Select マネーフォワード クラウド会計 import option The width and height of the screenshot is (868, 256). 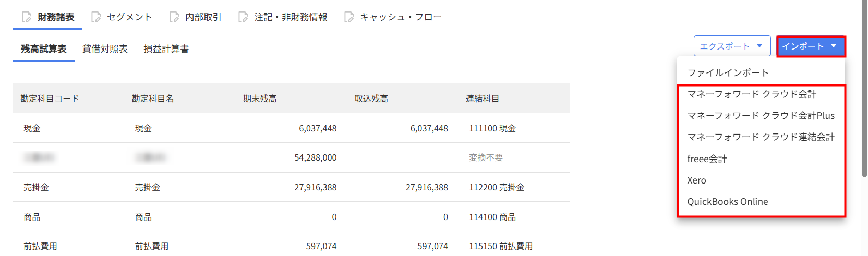point(752,94)
